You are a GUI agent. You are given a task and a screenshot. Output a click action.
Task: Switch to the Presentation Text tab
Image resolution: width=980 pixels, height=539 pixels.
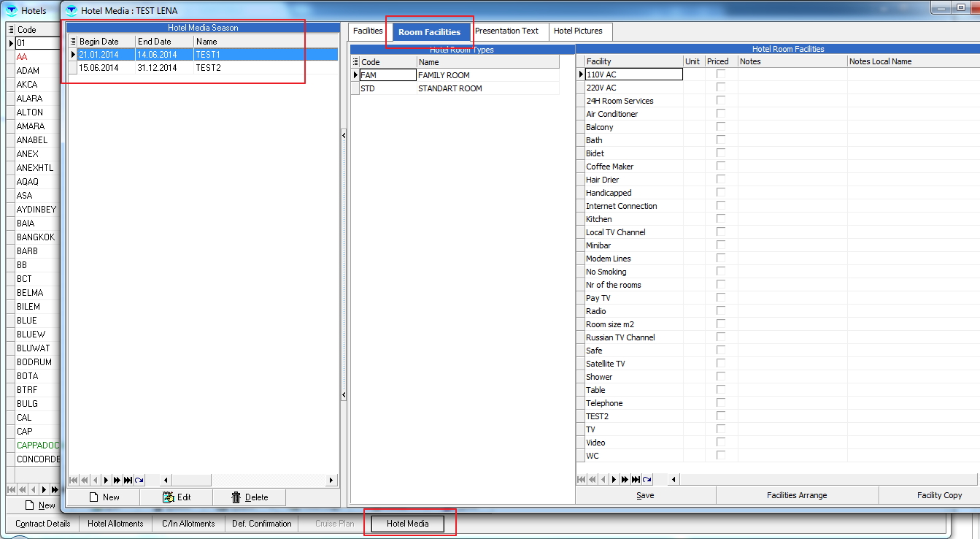point(506,31)
